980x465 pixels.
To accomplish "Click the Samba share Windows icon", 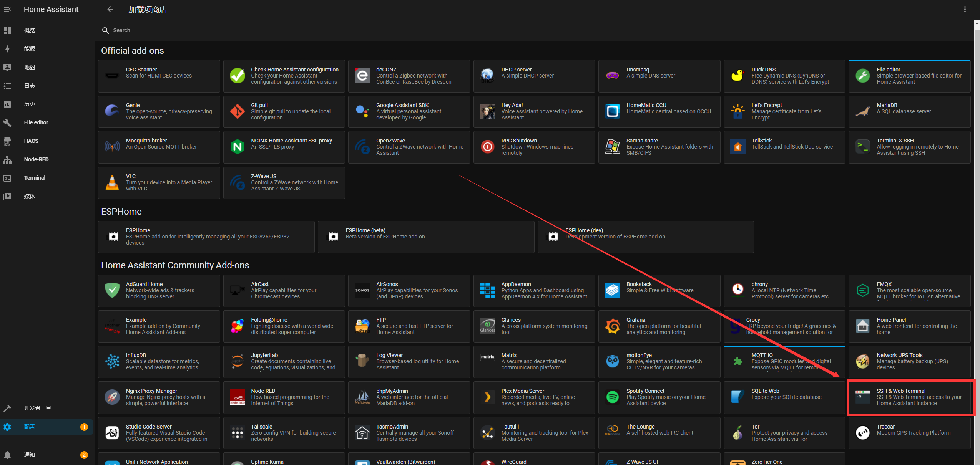I will 613,147.
